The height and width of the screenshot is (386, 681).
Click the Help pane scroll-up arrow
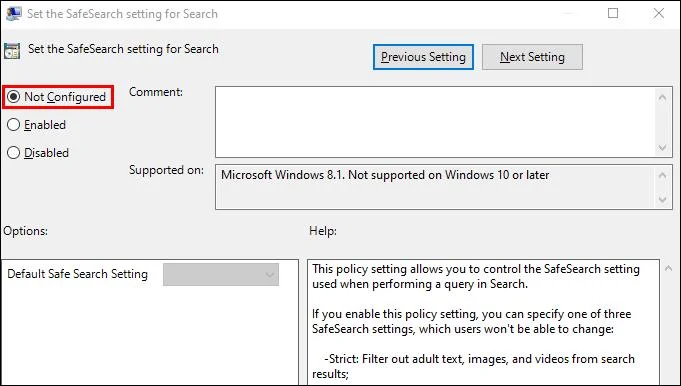[x=669, y=268]
